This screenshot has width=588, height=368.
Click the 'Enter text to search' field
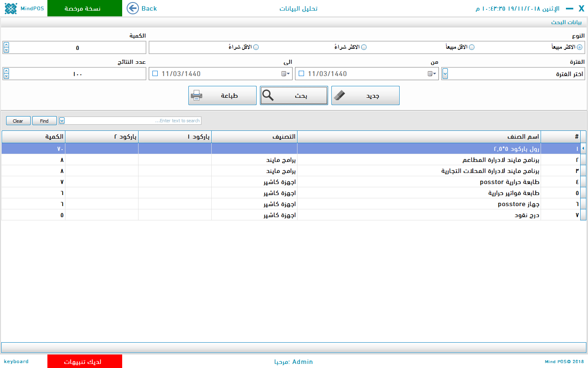point(133,121)
